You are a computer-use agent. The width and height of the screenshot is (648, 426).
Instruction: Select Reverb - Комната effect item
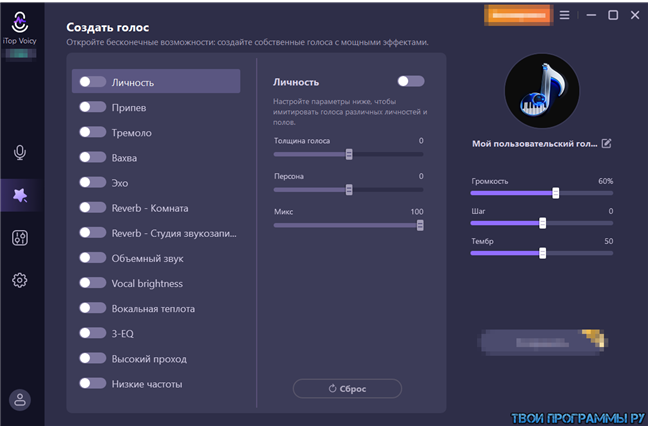pyautogui.click(x=150, y=208)
